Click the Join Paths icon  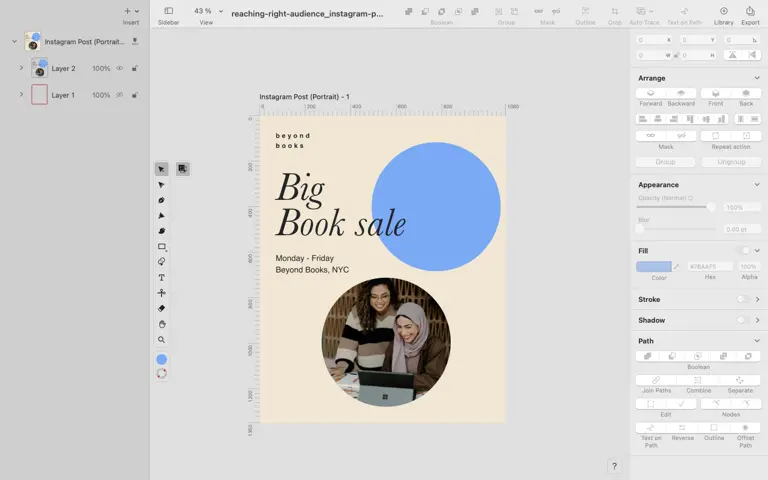pos(656,380)
